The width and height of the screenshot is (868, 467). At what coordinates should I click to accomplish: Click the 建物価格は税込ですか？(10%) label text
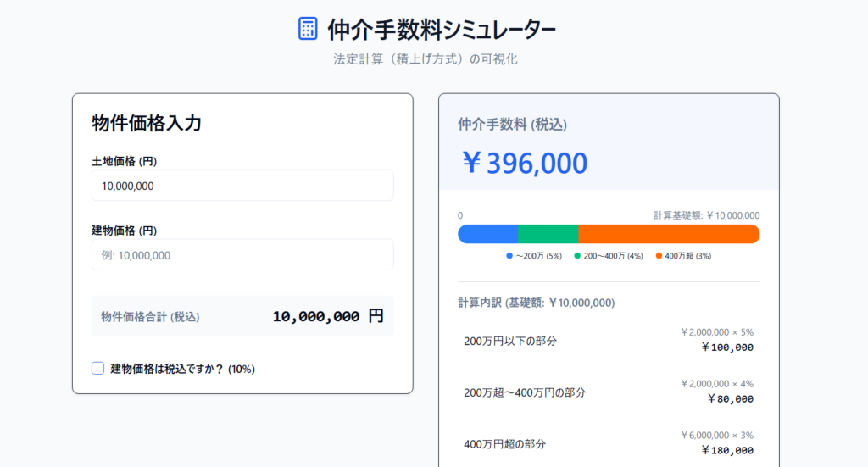coord(182,369)
